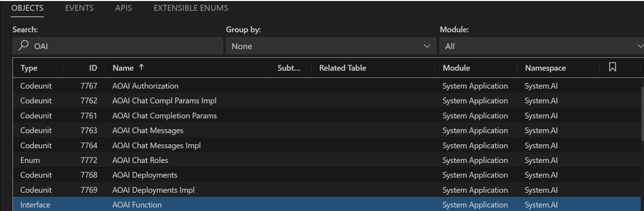Open the Module filter dropdown
This screenshot has height=211, width=644.
click(540, 47)
